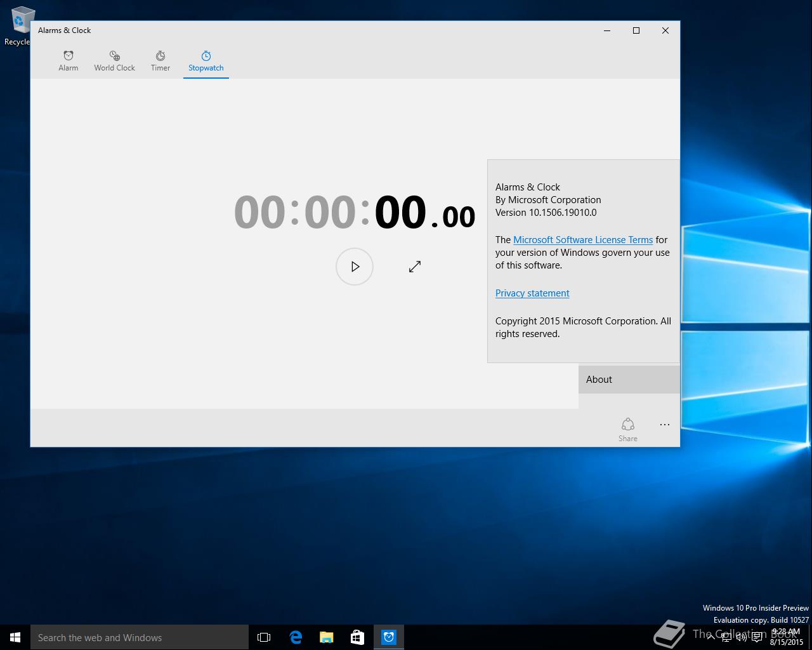
Task: Click the Search the web and Windows box
Action: [x=140, y=637]
